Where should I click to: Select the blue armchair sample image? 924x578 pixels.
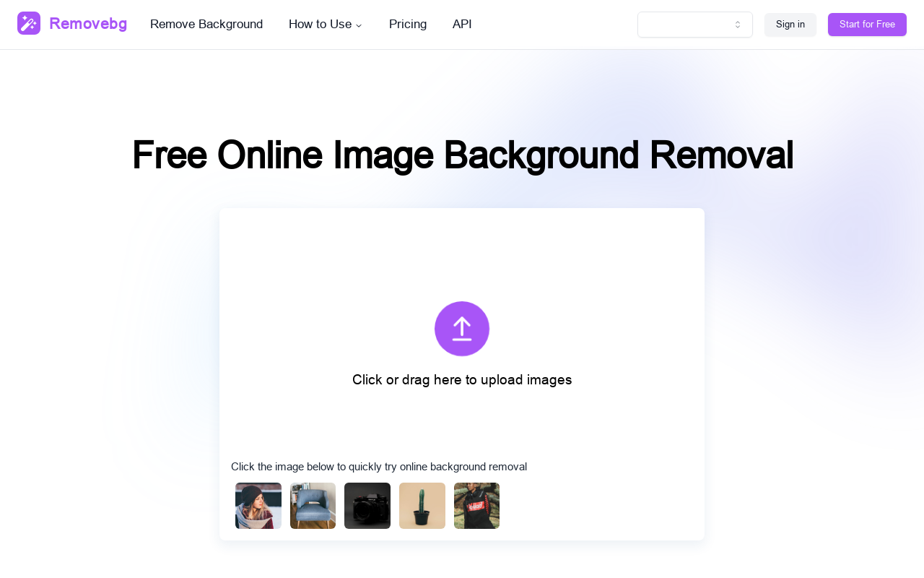click(313, 506)
